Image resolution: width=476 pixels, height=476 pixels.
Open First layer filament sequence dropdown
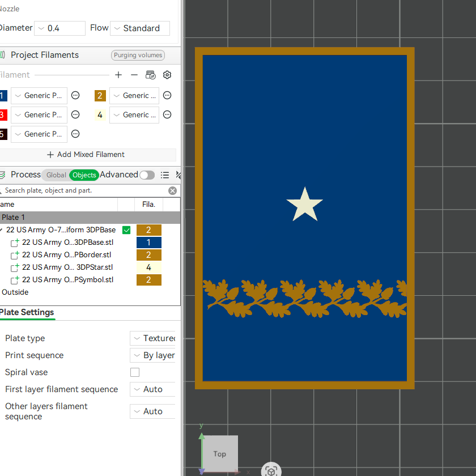152,389
